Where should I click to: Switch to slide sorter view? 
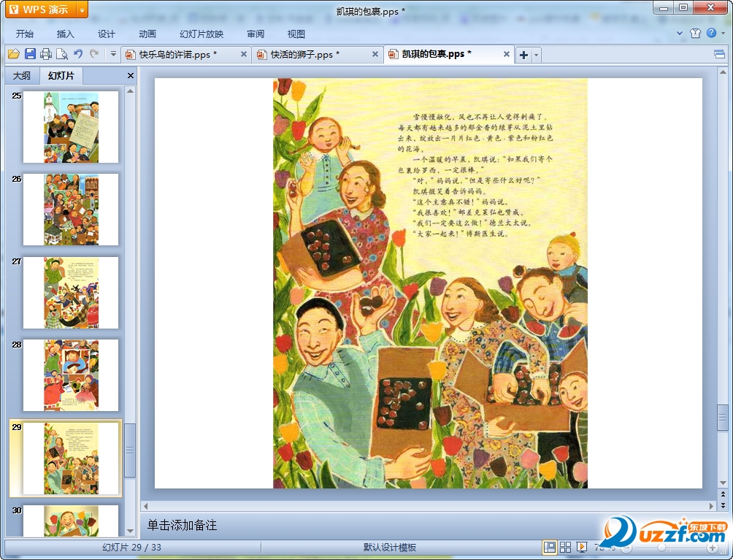[x=565, y=547]
